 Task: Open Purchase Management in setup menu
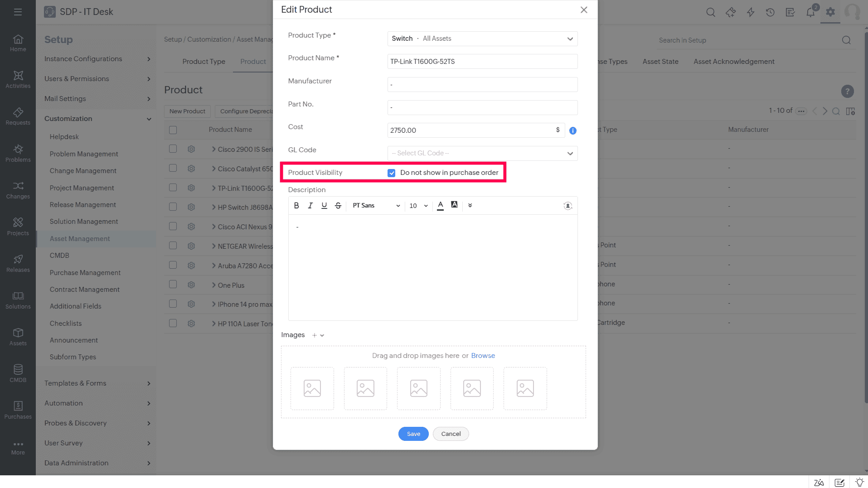pos(85,272)
